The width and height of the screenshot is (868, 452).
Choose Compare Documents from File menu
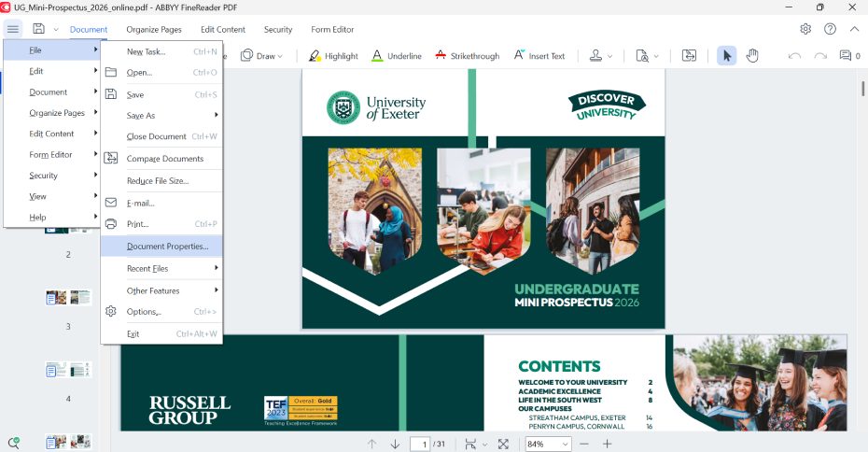pyautogui.click(x=161, y=159)
